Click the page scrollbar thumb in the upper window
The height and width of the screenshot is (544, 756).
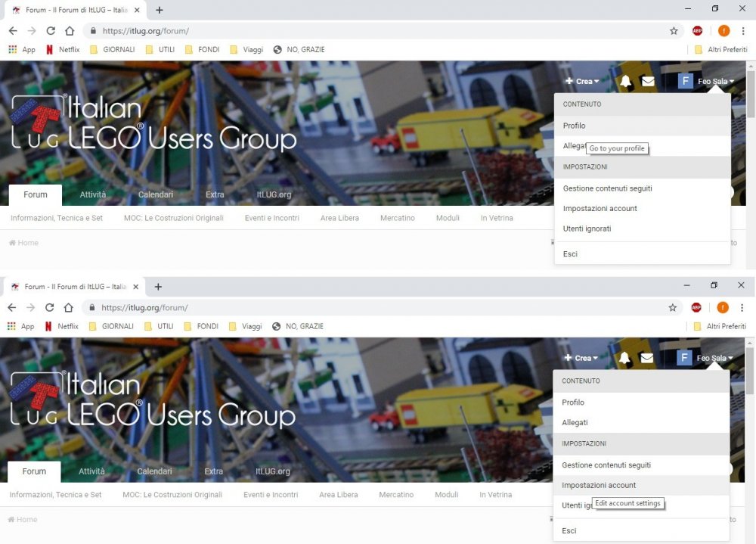pos(751,94)
